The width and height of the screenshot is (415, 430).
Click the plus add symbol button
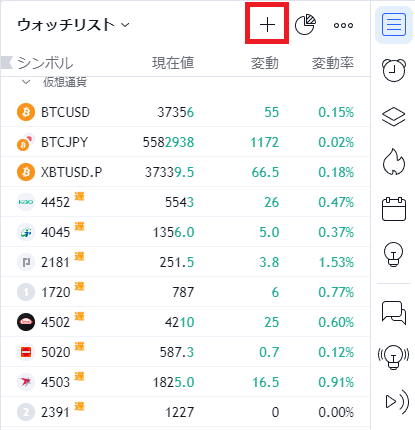(267, 25)
